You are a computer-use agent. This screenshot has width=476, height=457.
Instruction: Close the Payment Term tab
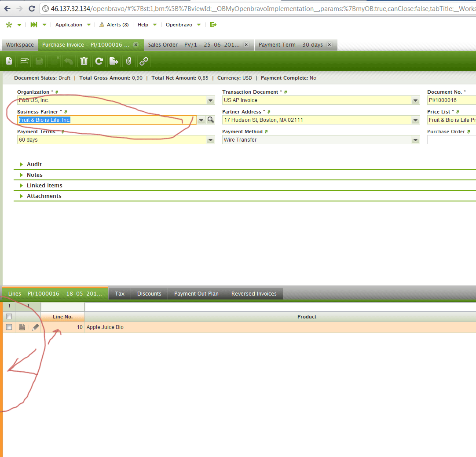click(x=330, y=44)
